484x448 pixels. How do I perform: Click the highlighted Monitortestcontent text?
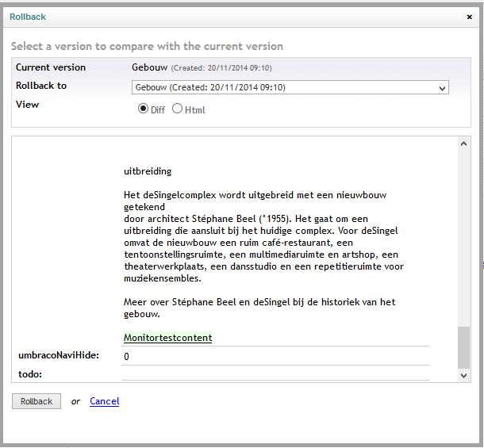pos(167,338)
